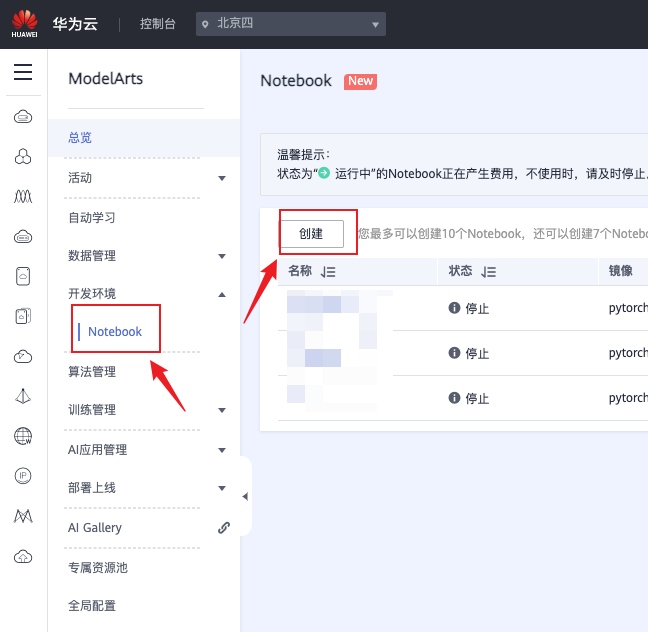The width and height of the screenshot is (648, 632).
Task: Click the globe icon in left sidebar
Action: [23, 436]
